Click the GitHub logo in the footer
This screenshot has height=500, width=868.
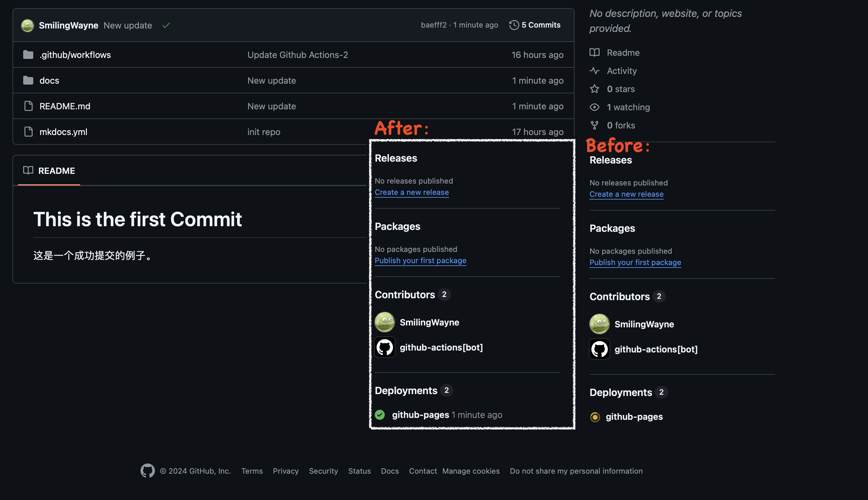[147, 471]
